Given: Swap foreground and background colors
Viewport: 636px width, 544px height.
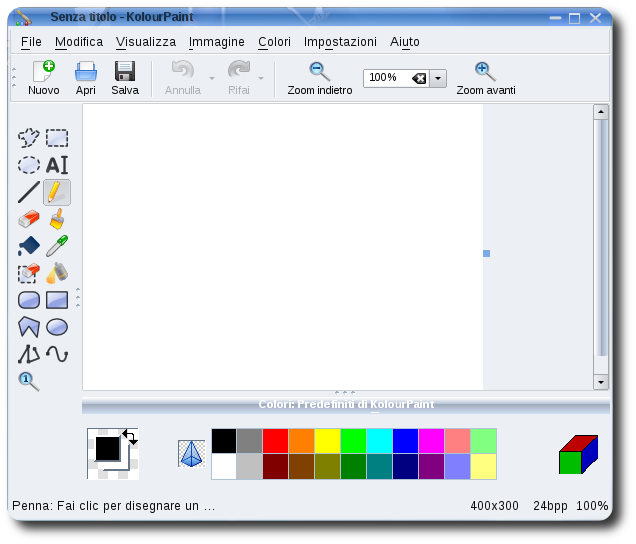Looking at the screenshot, I should pos(130,436).
